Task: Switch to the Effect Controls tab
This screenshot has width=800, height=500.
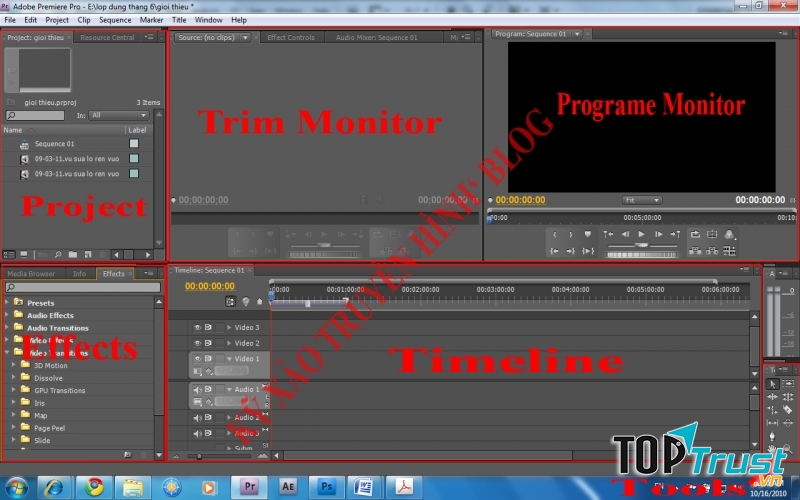Action: point(291,38)
